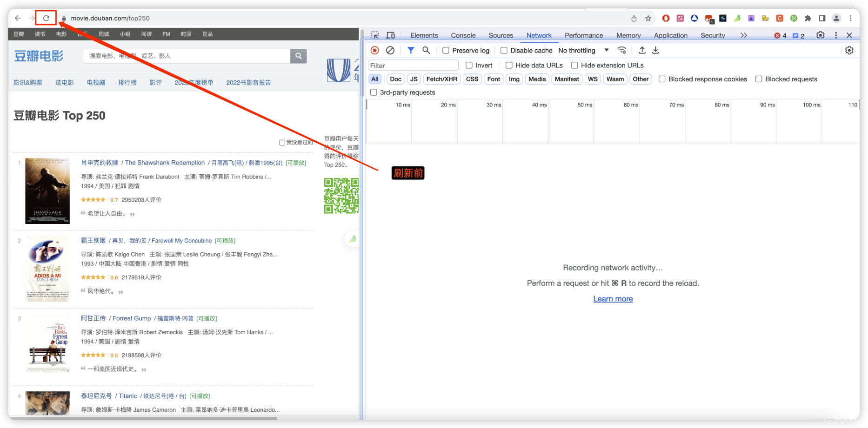Click the Douban movie search box
Screen dimensions: 868x428
[187, 56]
